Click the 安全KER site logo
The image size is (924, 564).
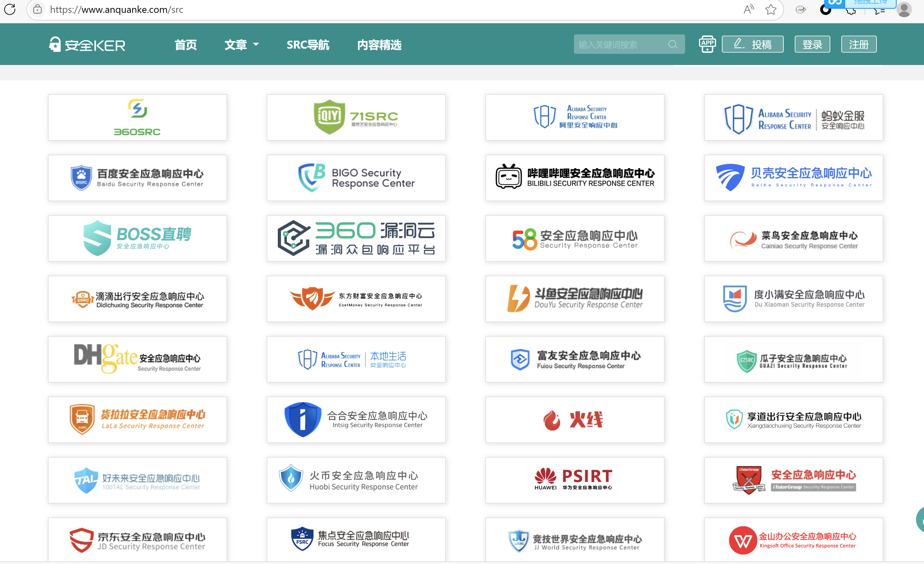tap(88, 45)
